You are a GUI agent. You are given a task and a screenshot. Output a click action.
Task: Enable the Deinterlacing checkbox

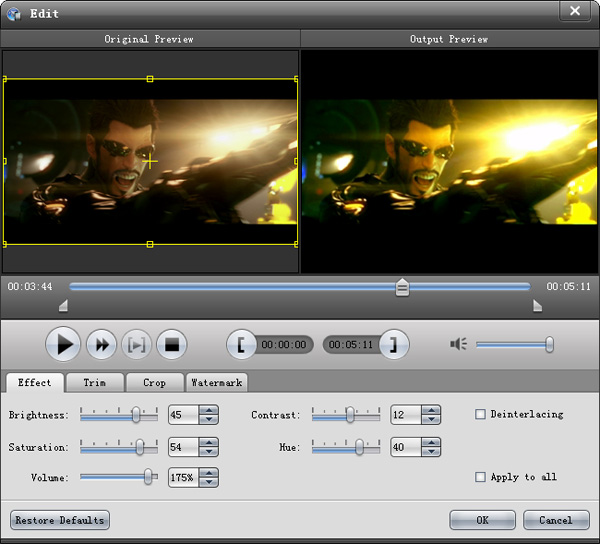click(x=480, y=414)
